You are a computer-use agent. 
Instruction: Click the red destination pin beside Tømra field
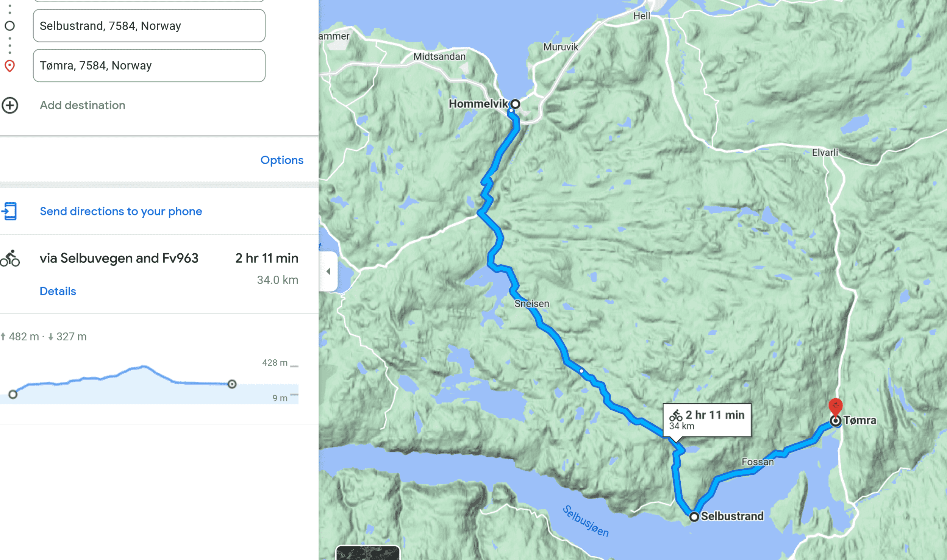click(x=9, y=66)
